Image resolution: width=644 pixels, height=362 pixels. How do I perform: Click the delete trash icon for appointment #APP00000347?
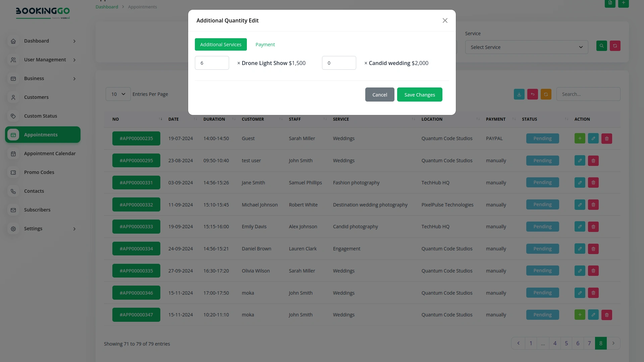pos(606,315)
